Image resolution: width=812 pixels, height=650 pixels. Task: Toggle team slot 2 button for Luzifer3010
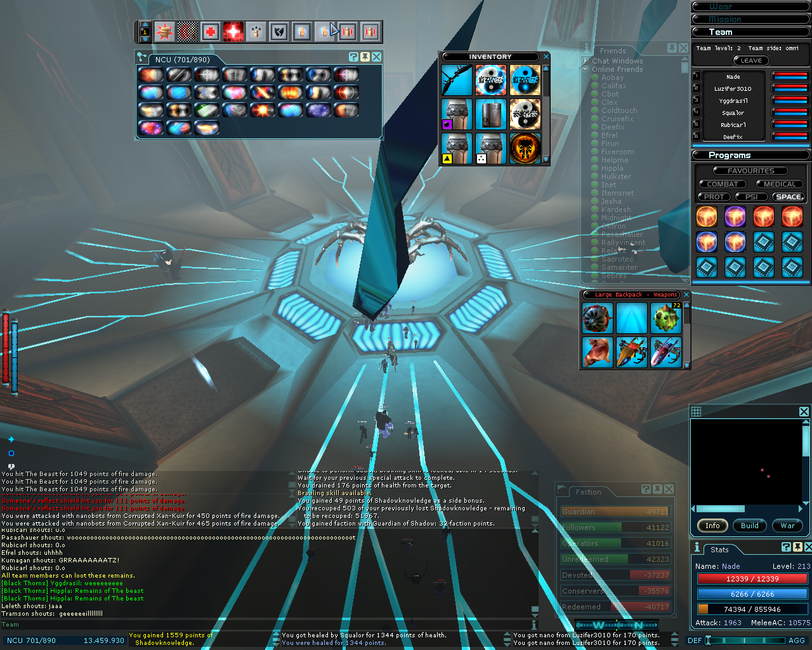click(697, 88)
